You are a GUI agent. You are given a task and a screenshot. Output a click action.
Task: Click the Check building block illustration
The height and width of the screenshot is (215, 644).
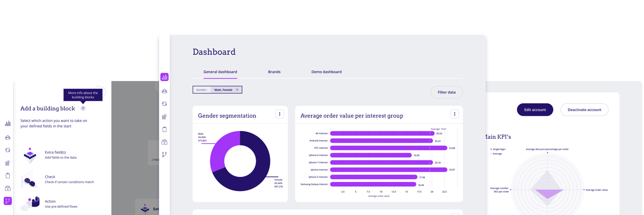pos(30,180)
